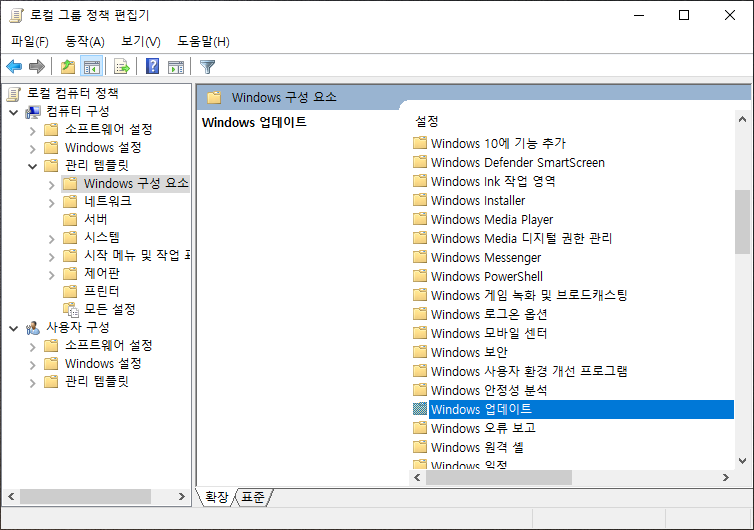Click the 컴퓨터 구성 computer icon
The width and height of the screenshot is (754, 530).
[33, 112]
